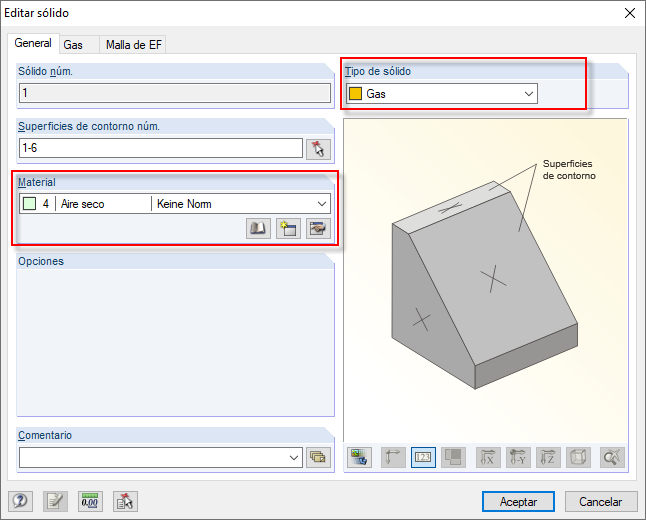
Task: Set the view in X direction
Action: 488,457
